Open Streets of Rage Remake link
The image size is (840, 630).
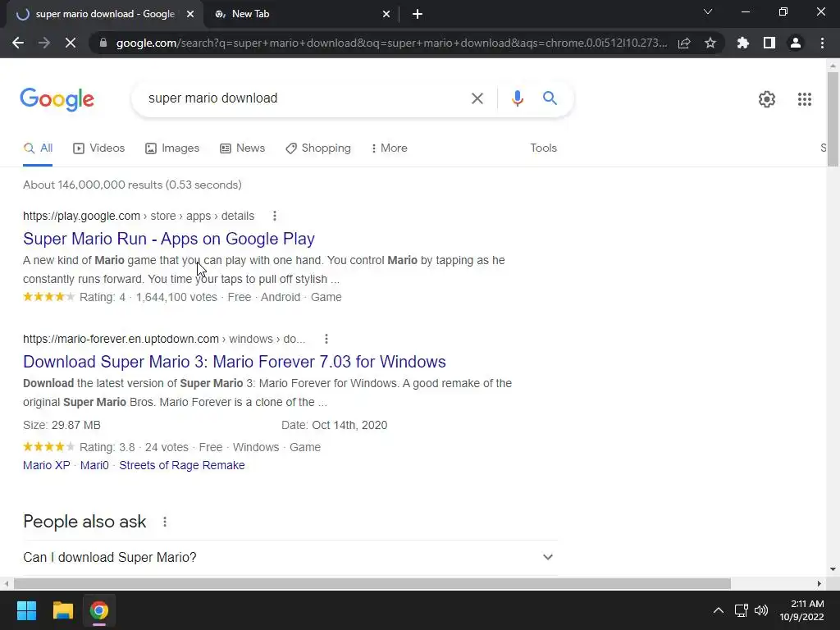coord(182,466)
